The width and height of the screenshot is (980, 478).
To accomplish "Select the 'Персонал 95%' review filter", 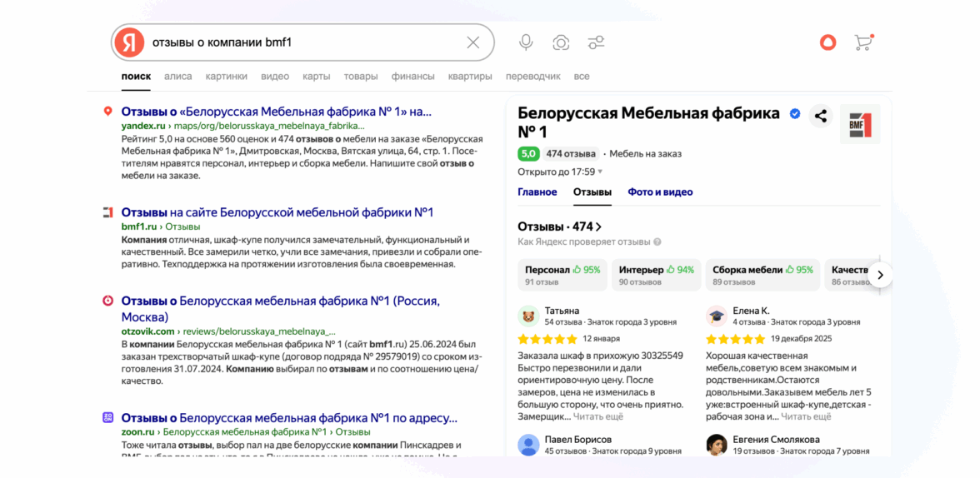I will click(562, 275).
